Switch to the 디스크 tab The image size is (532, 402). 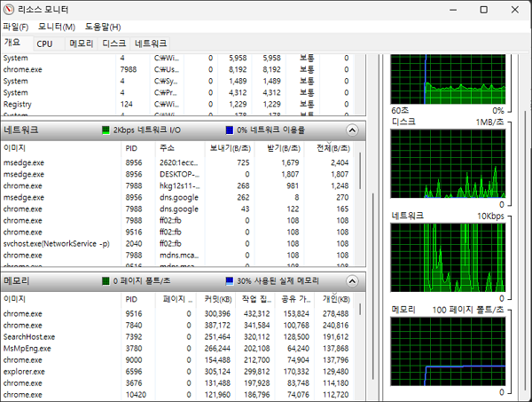pyautogui.click(x=114, y=43)
